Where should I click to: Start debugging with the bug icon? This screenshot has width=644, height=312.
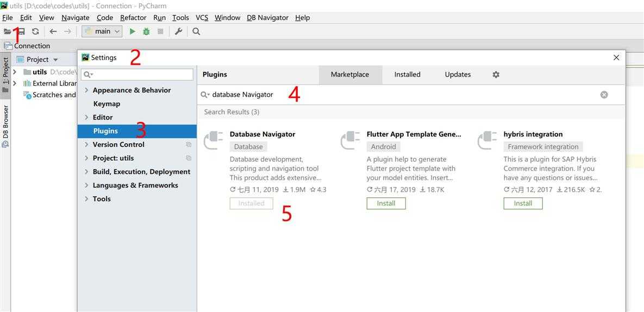[x=146, y=31]
